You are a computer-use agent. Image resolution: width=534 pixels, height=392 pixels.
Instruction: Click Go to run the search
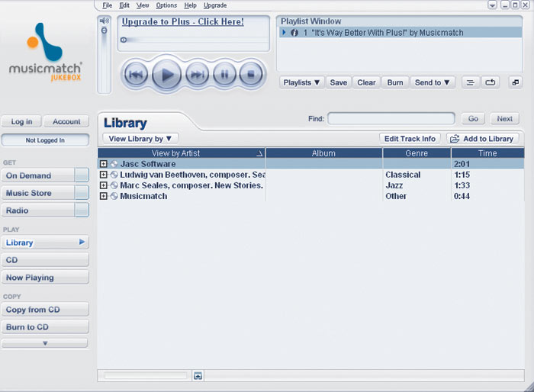tap(473, 118)
